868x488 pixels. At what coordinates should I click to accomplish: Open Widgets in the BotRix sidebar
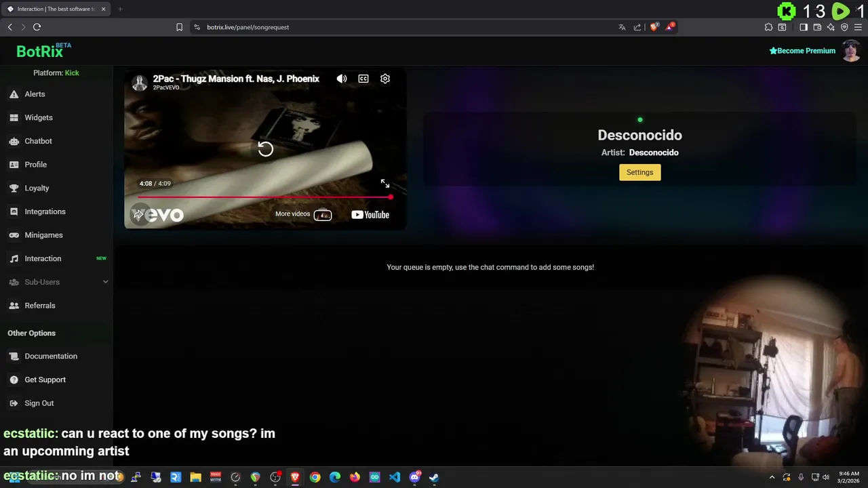56,118
